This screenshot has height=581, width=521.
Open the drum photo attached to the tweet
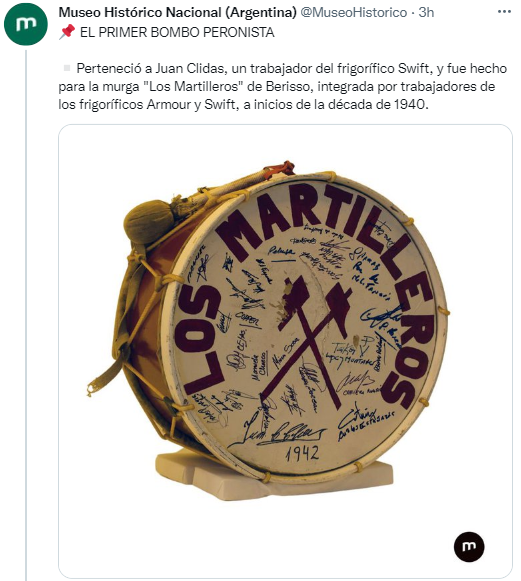pos(285,351)
